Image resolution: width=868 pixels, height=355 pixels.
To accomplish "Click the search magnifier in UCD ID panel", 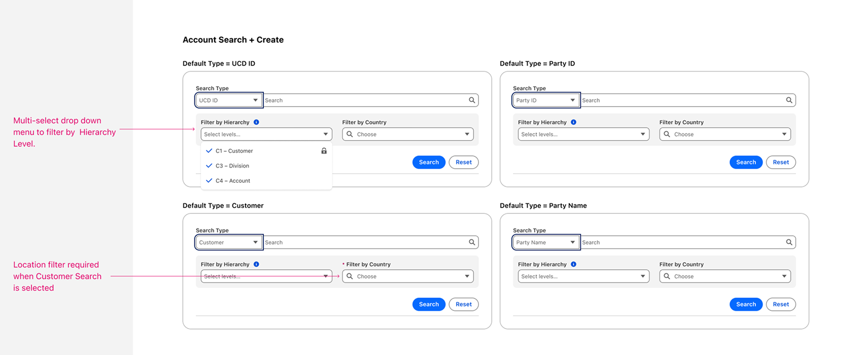I will point(472,100).
